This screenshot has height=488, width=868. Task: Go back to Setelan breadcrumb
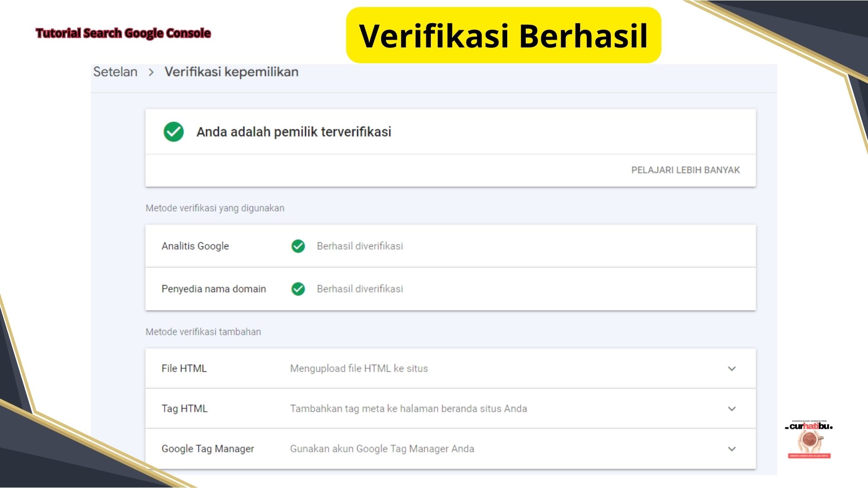115,72
